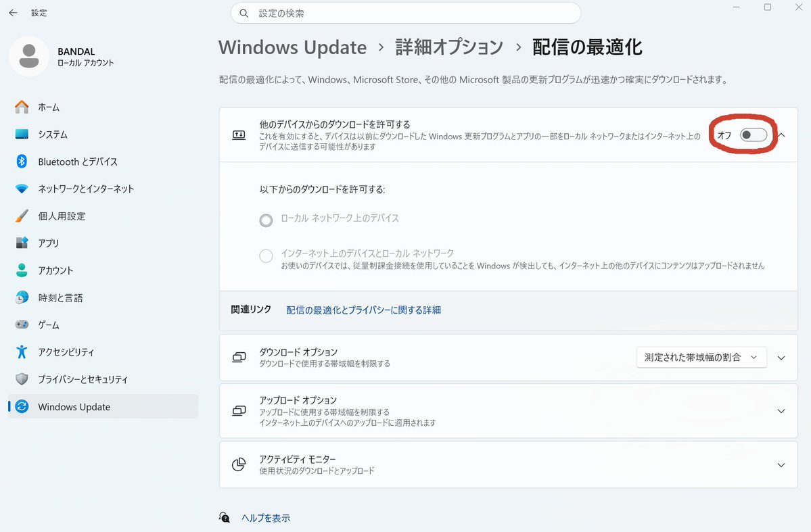This screenshot has width=811, height=532.
Task: Select Windows Update in sidebar
Action: pos(103,406)
